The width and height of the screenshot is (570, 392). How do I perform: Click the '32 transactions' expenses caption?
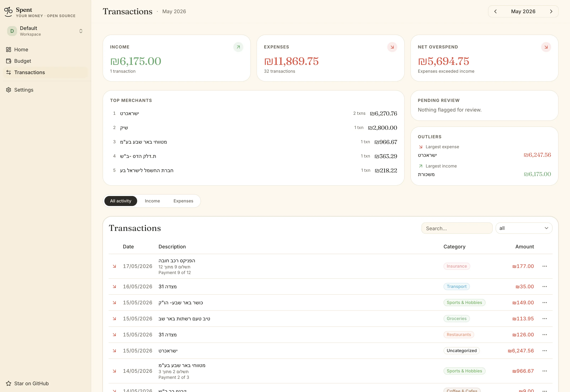click(279, 71)
